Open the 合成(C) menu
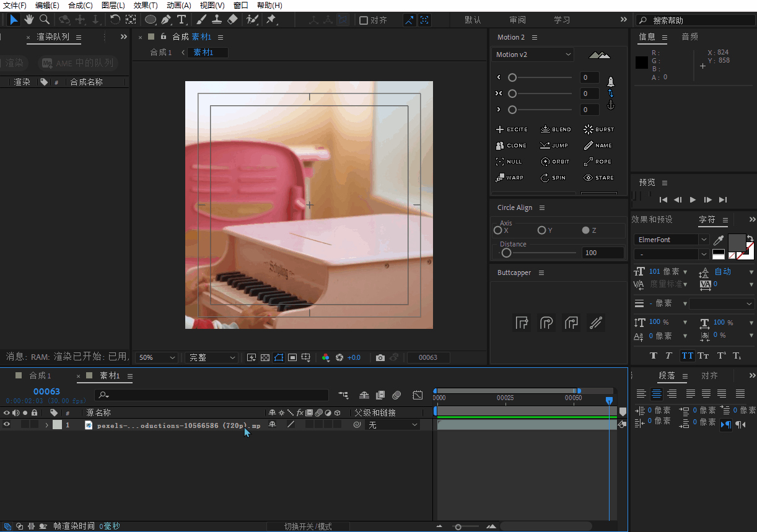Viewport: 757px width, 532px height. tap(81, 5)
